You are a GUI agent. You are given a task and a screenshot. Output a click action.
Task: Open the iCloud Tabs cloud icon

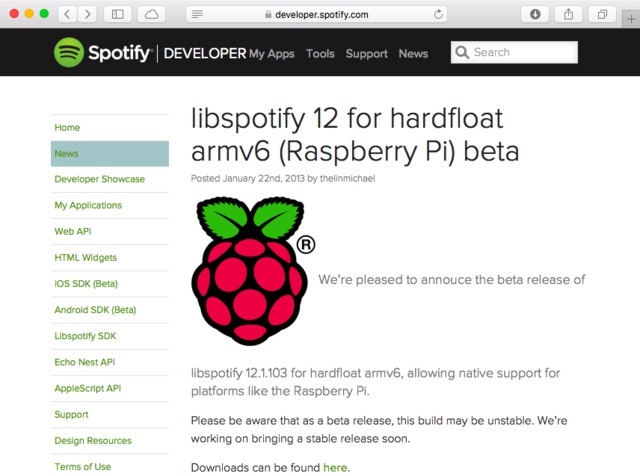152,14
